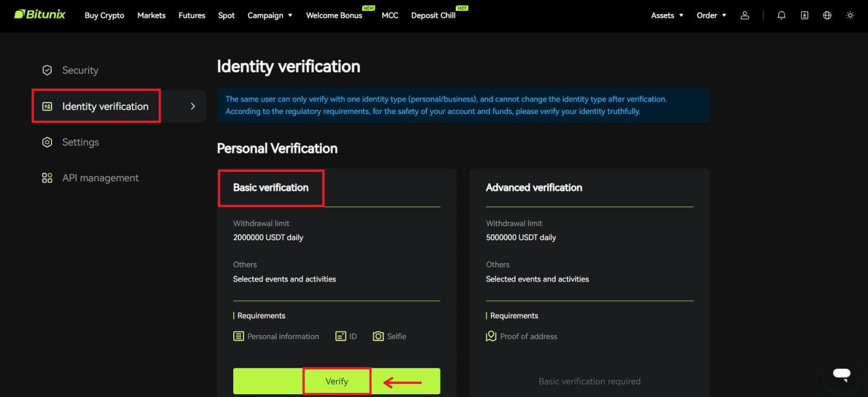This screenshot has height=397, width=868.
Task: Open the notifications bell
Action: [x=781, y=15]
